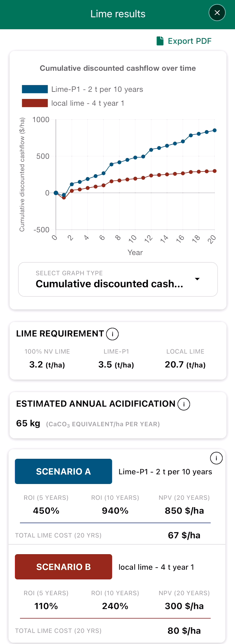
Task: Click the red year 1 lowest data point
Action: coord(64,197)
